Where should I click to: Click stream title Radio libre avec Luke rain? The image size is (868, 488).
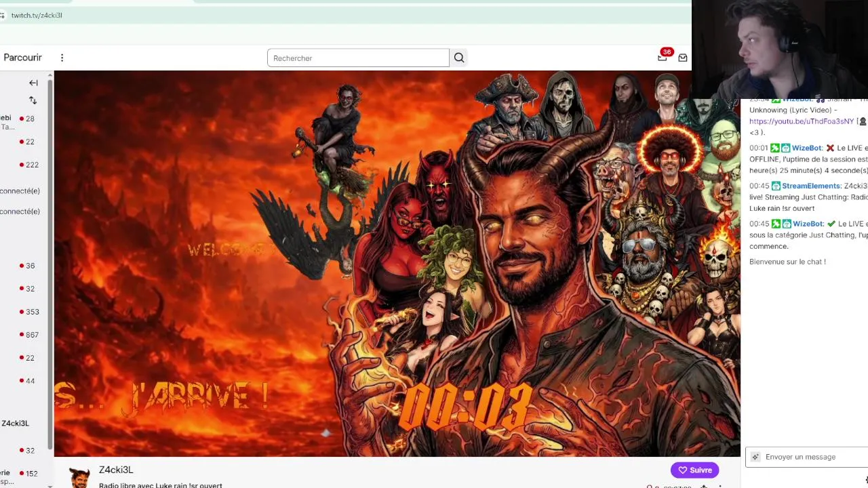[x=161, y=485]
